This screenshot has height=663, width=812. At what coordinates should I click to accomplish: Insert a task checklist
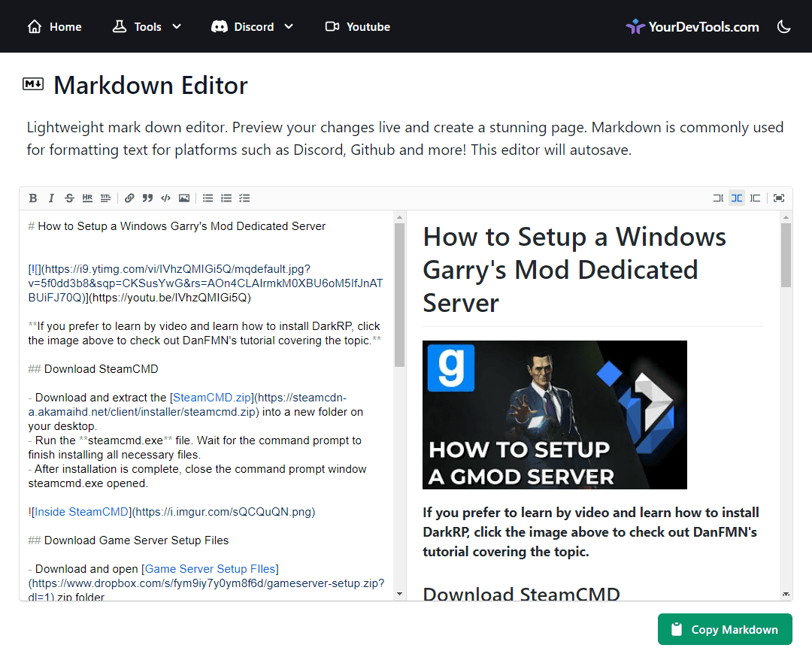point(244,198)
